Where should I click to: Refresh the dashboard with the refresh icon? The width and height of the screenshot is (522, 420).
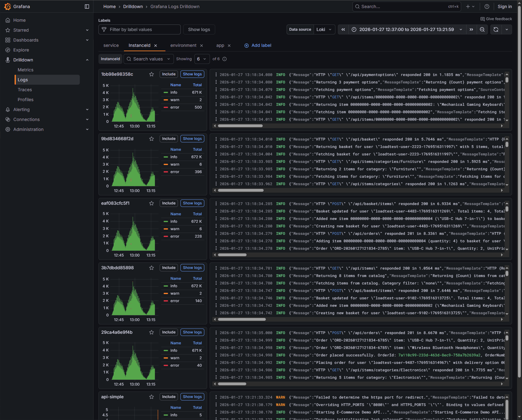496,29
